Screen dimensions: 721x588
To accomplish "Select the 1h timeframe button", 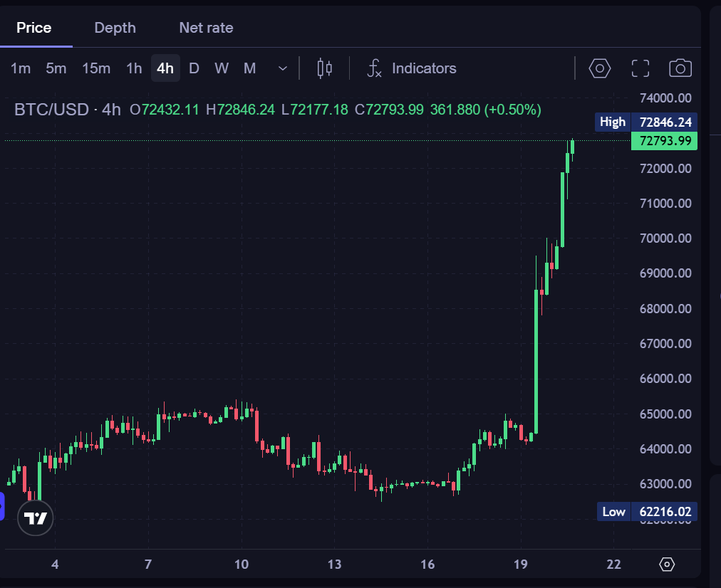I will tap(134, 68).
